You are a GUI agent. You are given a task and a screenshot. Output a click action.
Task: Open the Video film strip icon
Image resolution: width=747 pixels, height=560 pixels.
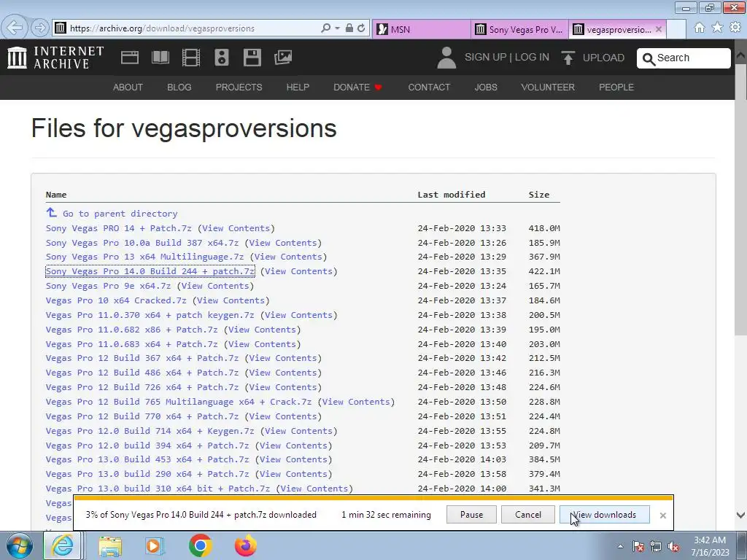pyautogui.click(x=191, y=58)
